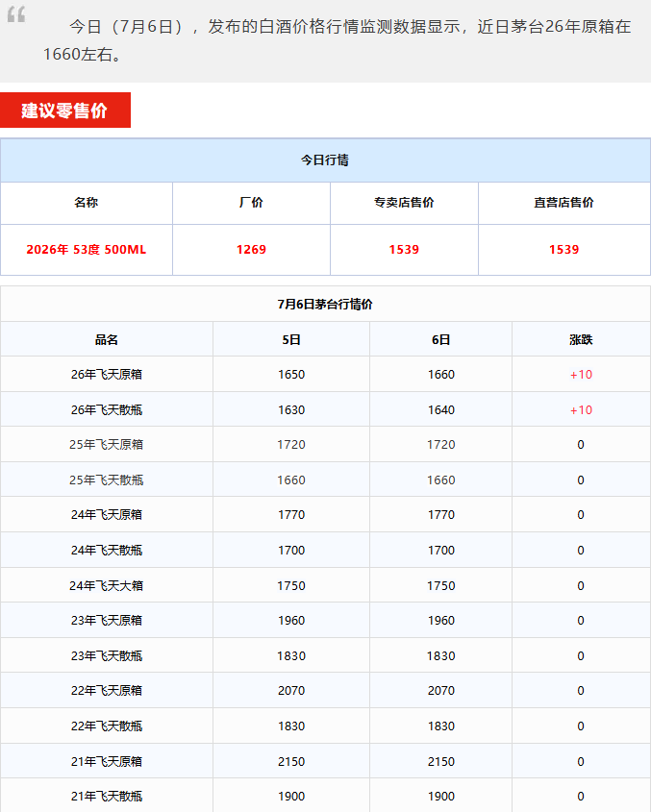Click the 22年飞天散瓶 row name
651x812 pixels.
[x=106, y=726]
